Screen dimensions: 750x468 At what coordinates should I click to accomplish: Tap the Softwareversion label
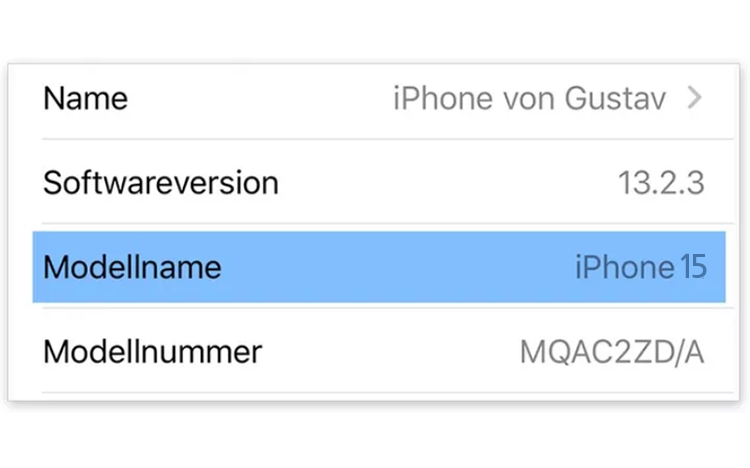160,183
